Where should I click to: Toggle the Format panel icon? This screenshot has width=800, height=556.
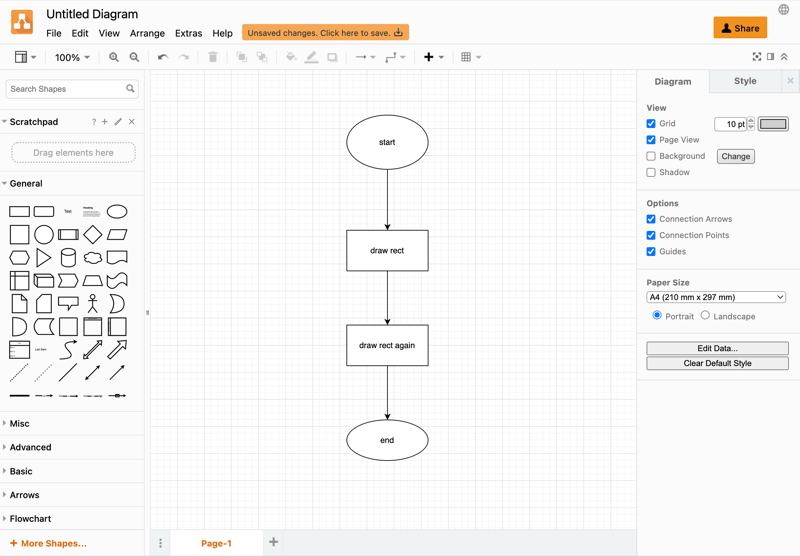pos(770,57)
